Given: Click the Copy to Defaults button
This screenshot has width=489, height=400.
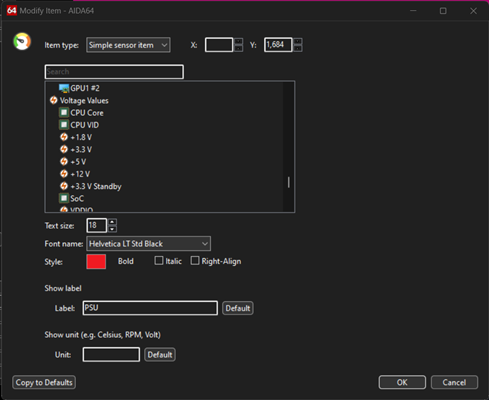Looking at the screenshot, I should point(44,382).
